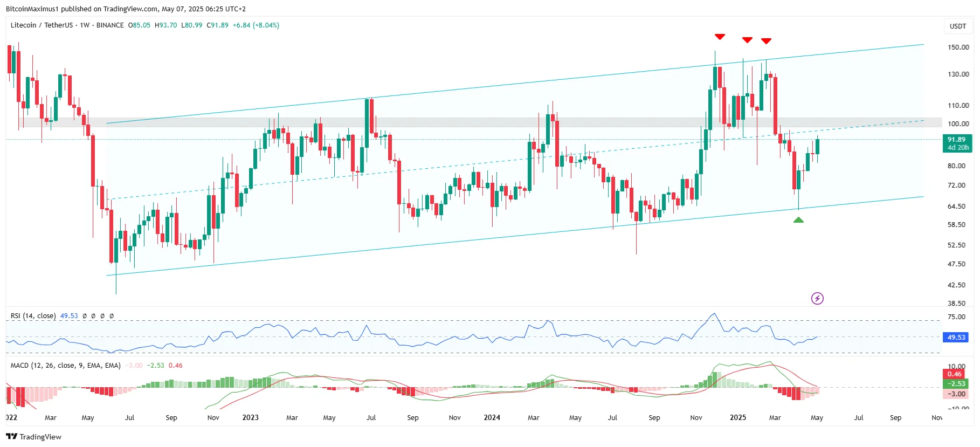Click the Litecoin / TetherUS symbol title
Viewport: 980px width, 447px height.
[x=42, y=25]
